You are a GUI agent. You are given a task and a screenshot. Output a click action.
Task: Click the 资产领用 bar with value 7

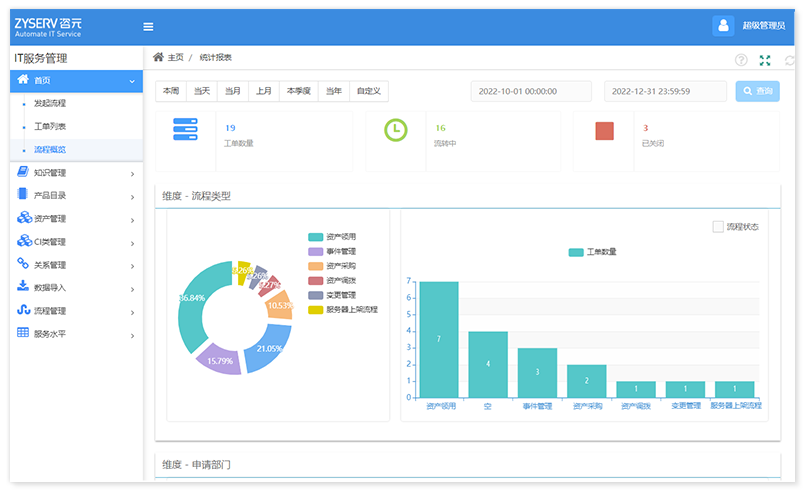(x=439, y=339)
